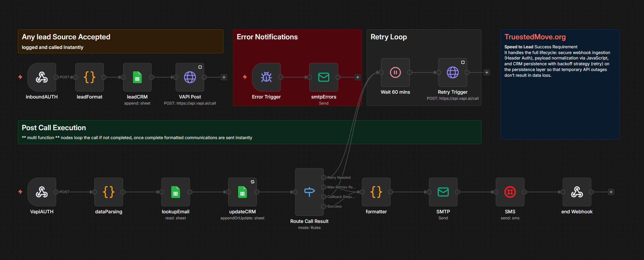Open the Error Trigger bug node

pos(266,77)
